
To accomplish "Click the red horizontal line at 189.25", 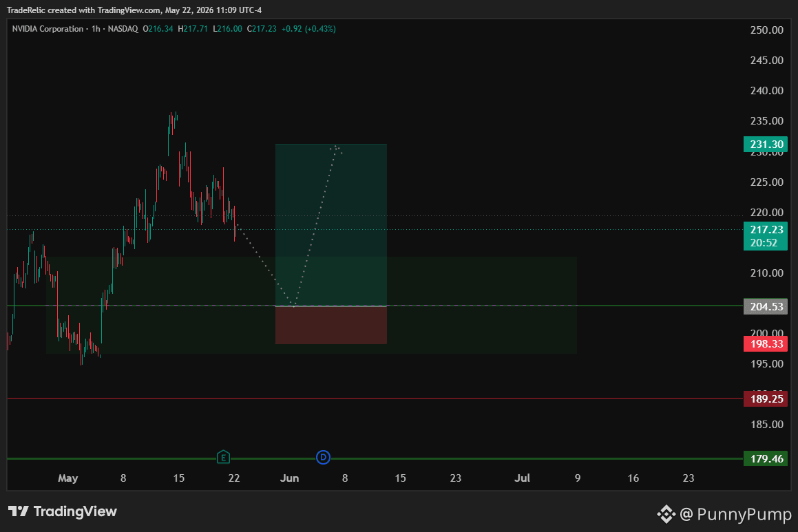I will pyautogui.click(x=375, y=398).
